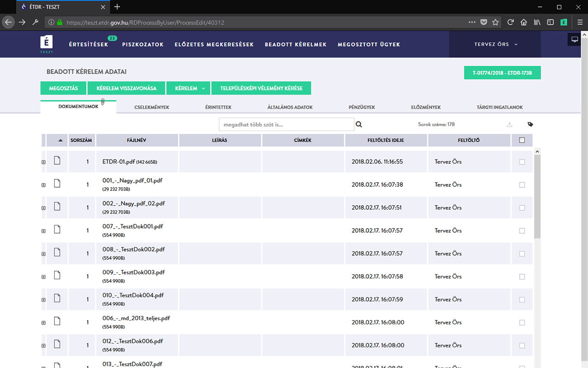Click the ÉTDR Teszt home logo
The image size is (588, 368).
click(x=46, y=45)
